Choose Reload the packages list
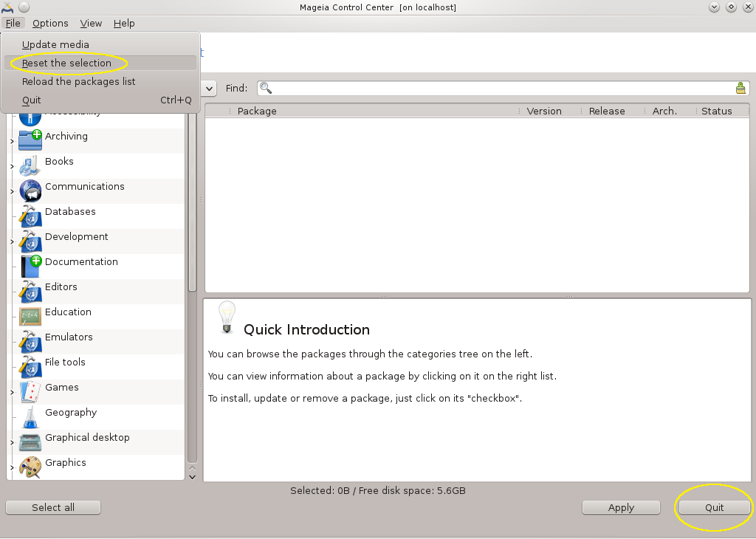 100,81
